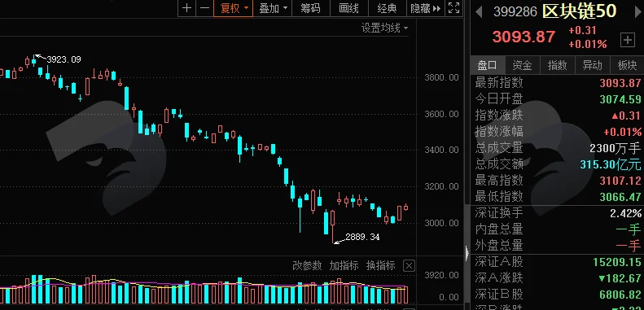This screenshot has height=310, width=644.
Task: Click the 改参数 link
Action: click(x=307, y=265)
